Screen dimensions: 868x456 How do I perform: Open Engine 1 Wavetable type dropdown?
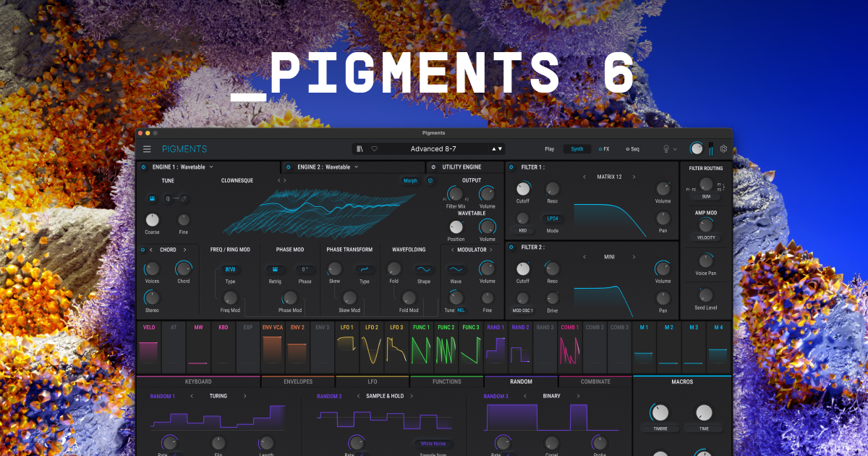[182, 166]
